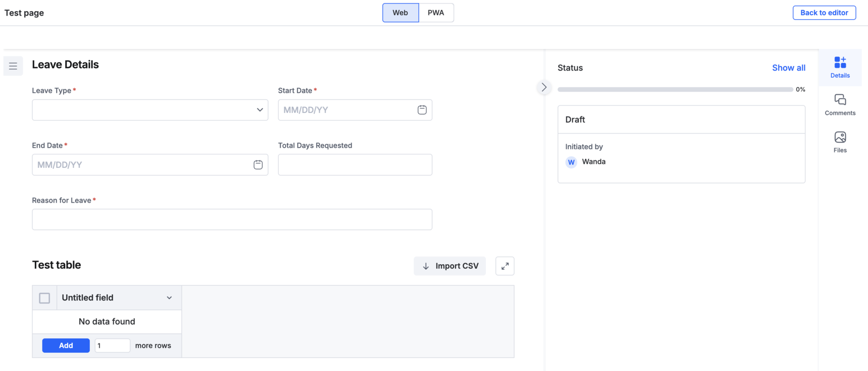Open the hamburger menu beside Leave Details
The height and width of the screenshot is (371, 868).
pyautogui.click(x=13, y=66)
